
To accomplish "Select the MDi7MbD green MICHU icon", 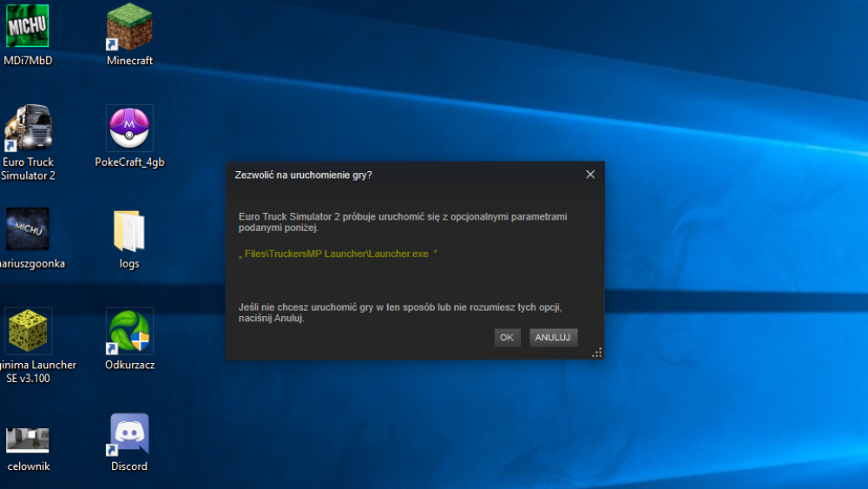I will (28, 26).
